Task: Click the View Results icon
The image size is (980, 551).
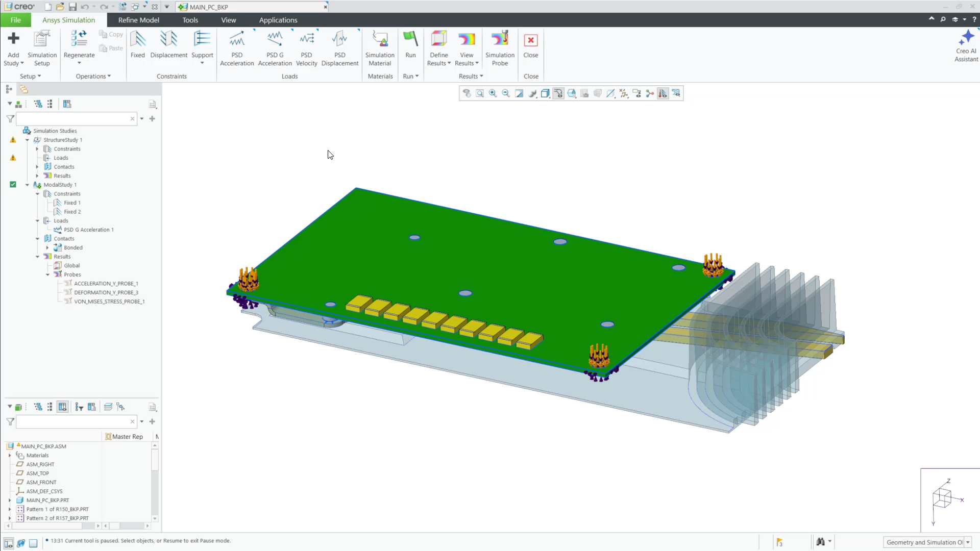Action: pos(467,39)
